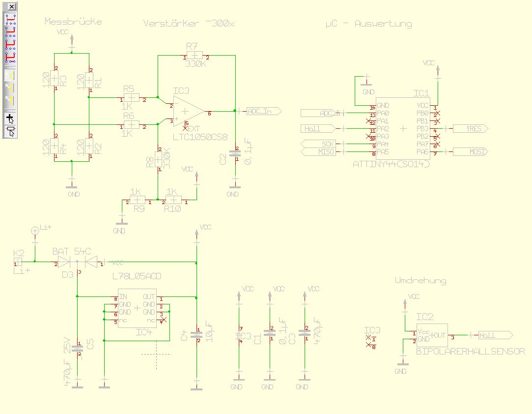The image size is (532, 414).
Task: Select the R7 330K feedback resistor
Action: point(195,55)
